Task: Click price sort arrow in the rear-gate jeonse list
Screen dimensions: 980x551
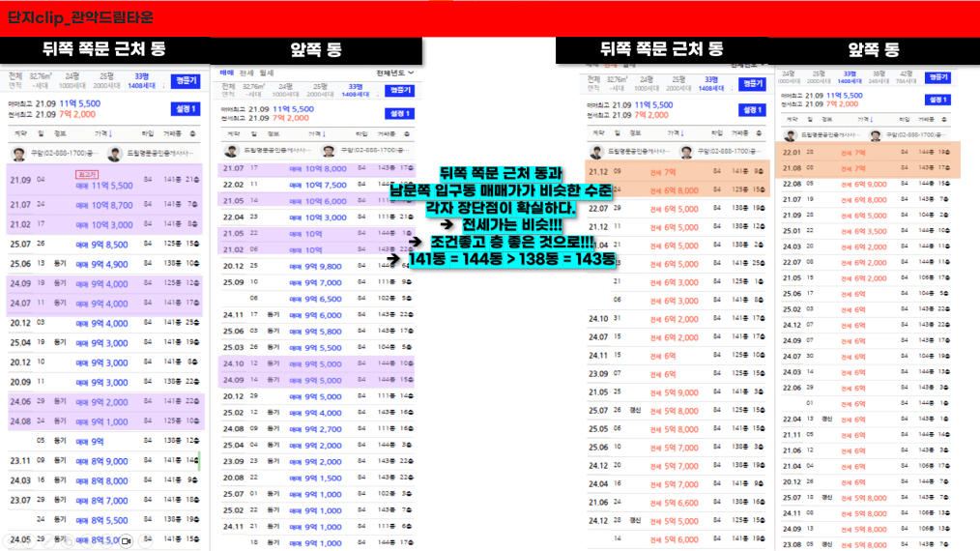Action: tap(682, 133)
